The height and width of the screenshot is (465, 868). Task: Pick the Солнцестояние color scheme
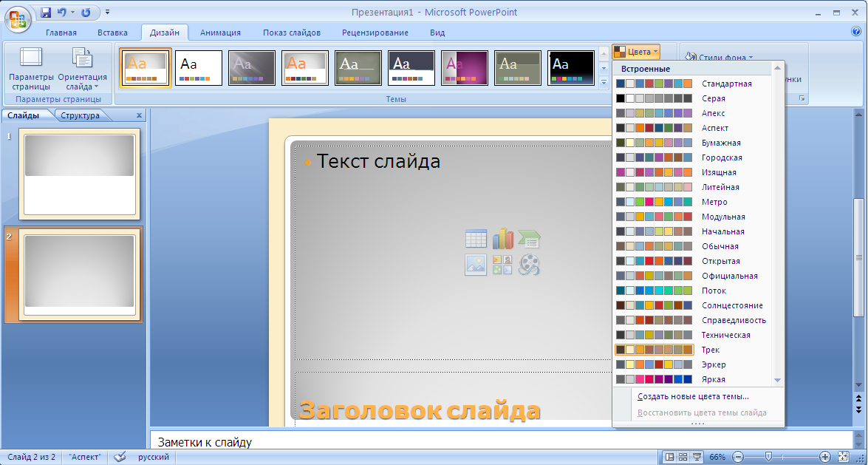(x=693, y=305)
